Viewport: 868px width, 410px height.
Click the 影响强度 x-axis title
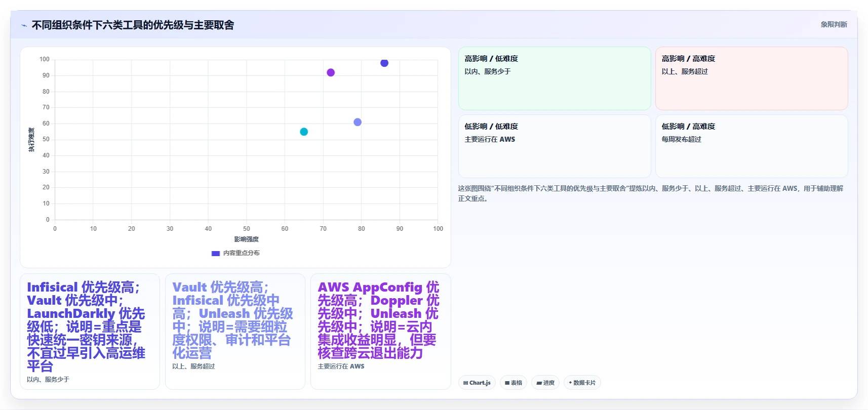coord(246,239)
